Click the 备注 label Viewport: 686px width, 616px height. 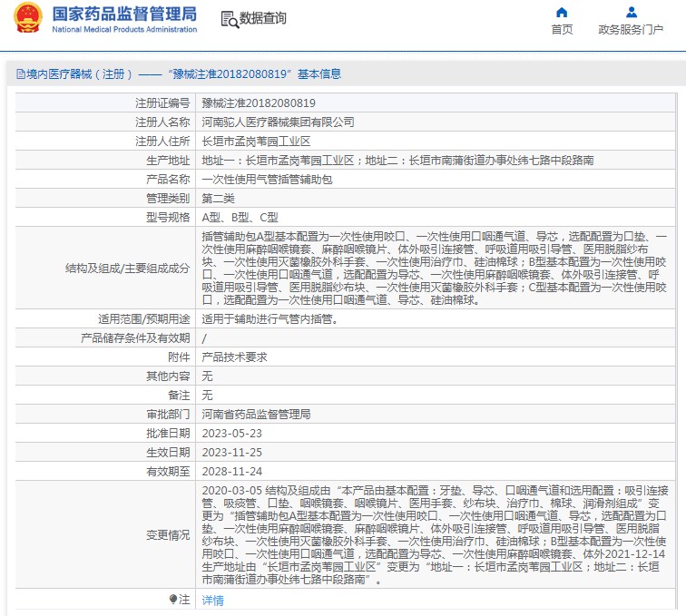click(x=179, y=395)
